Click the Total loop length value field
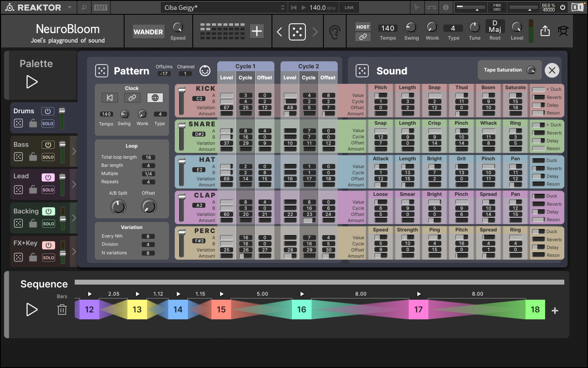Screen dimensions: 588x368 [x=148, y=157]
